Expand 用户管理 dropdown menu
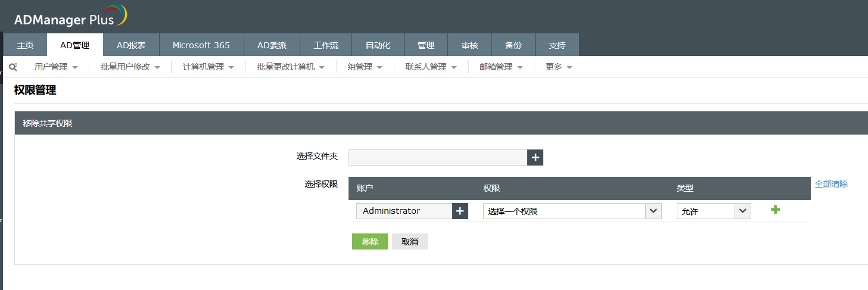 tap(56, 67)
